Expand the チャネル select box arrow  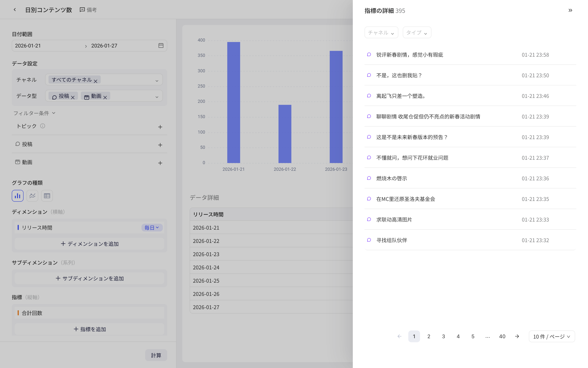(157, 81)
